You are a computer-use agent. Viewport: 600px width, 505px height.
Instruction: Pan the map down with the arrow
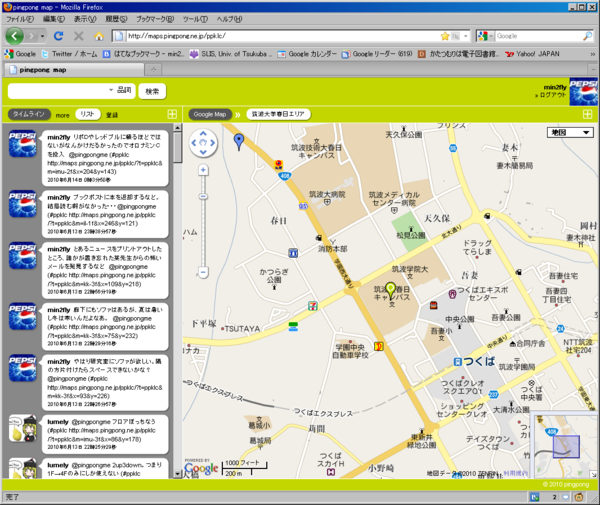tap(203, 152)
